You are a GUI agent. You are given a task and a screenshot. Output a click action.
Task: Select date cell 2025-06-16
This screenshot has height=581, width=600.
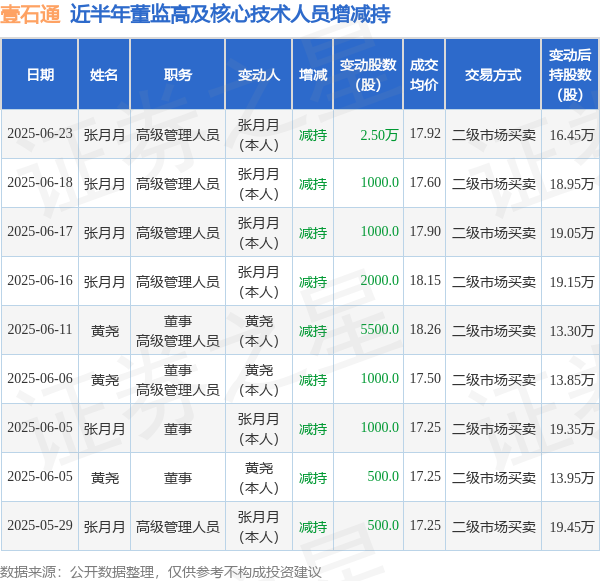tap(40, 281)
